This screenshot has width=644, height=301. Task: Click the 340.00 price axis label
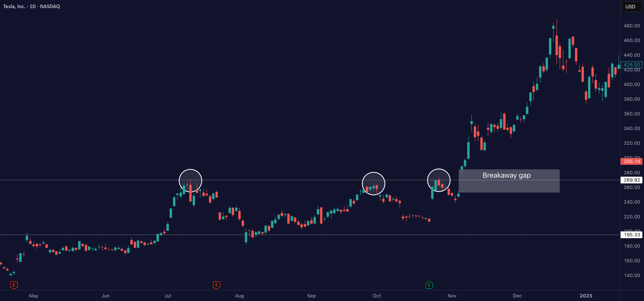pos(632,128)
